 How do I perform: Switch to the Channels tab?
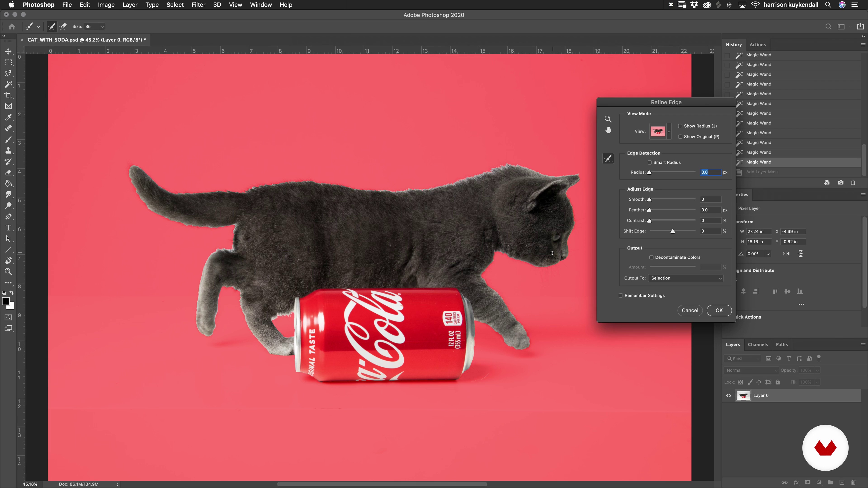tap(758, 345)
